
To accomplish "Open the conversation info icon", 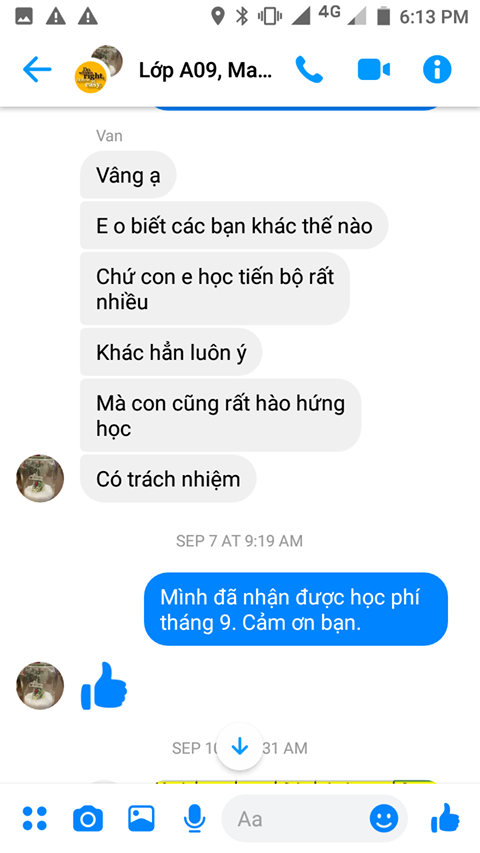I will click(437, 70).
